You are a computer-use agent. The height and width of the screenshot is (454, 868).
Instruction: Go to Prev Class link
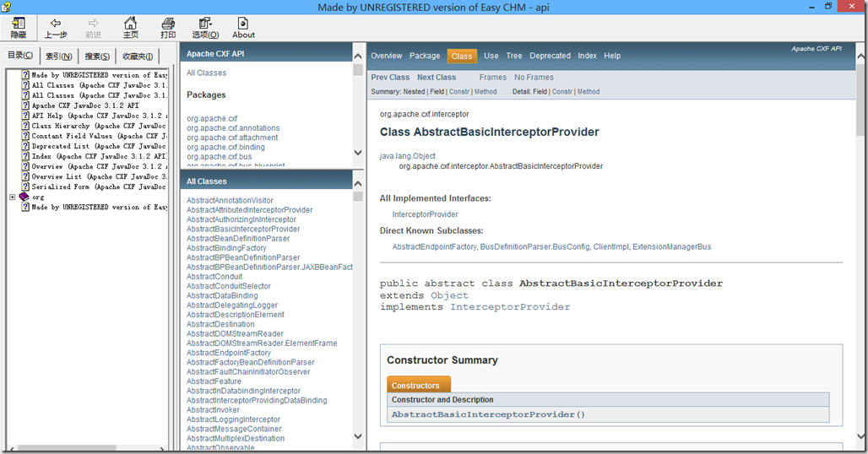[390, 78]
